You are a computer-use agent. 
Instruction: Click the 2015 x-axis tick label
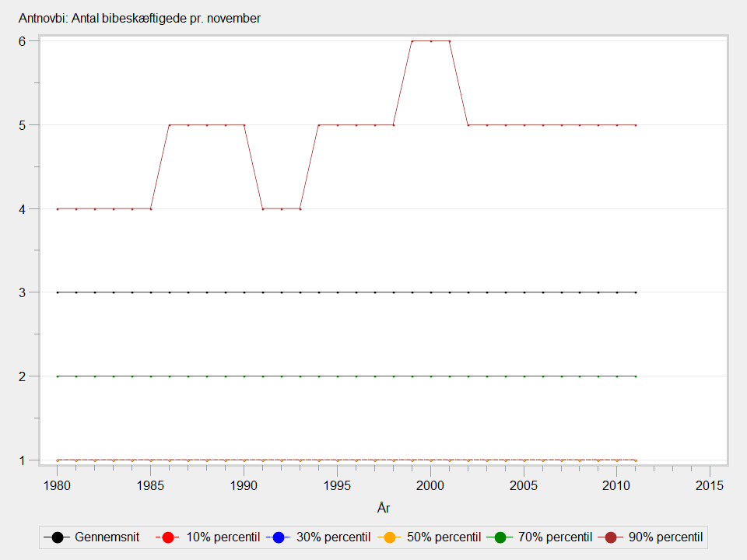pyautogui.click(x=710, y=485)
